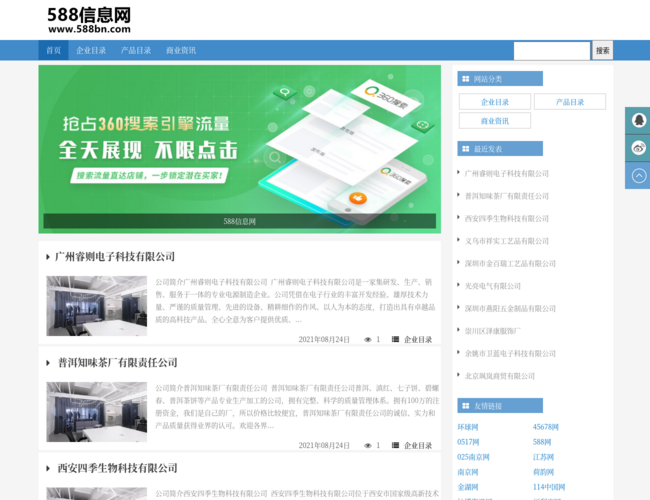Click the 搜索 search button
The width and height of the screenshot is (650, 500).
click(603, 51)
